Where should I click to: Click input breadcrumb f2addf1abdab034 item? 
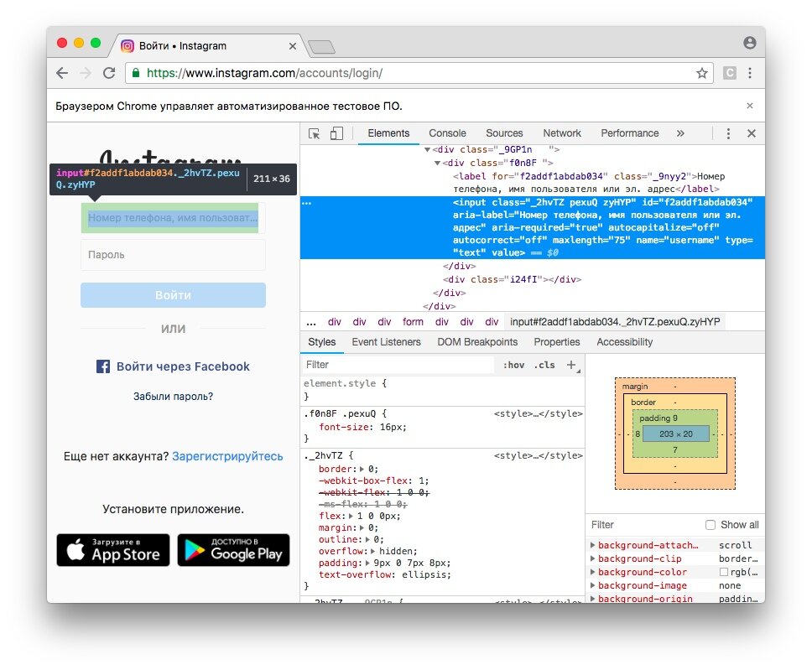615,322
